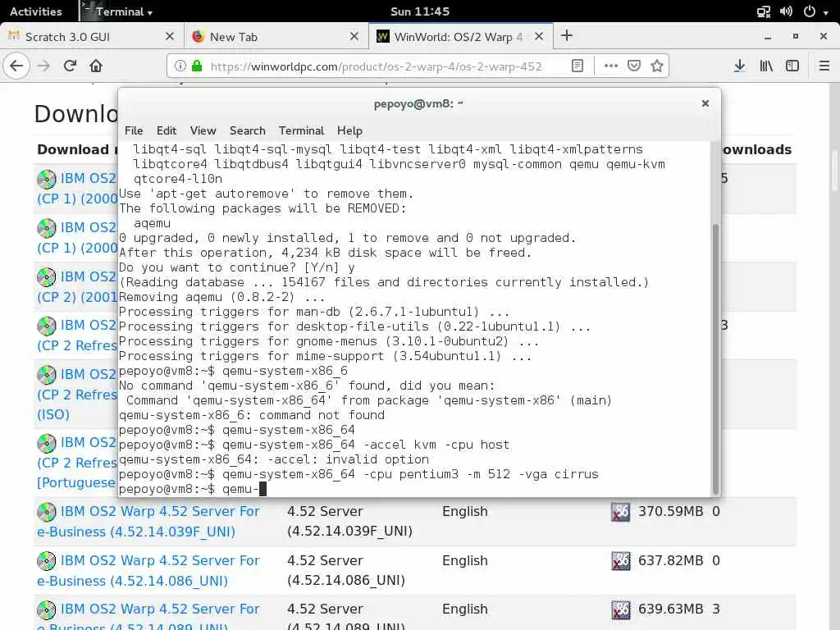
Task: Open terminal File menu
Action: click(x=134, y=130)
